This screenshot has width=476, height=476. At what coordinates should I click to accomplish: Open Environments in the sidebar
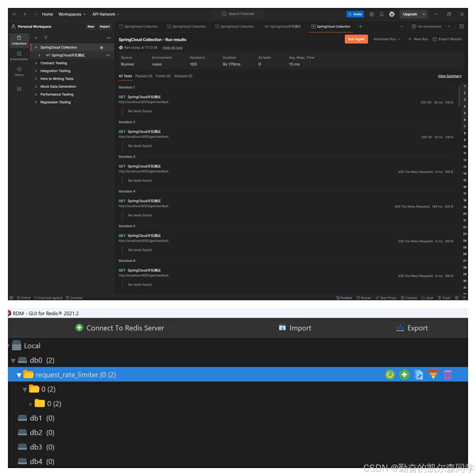pyautogui.click(x=19, y=56)
